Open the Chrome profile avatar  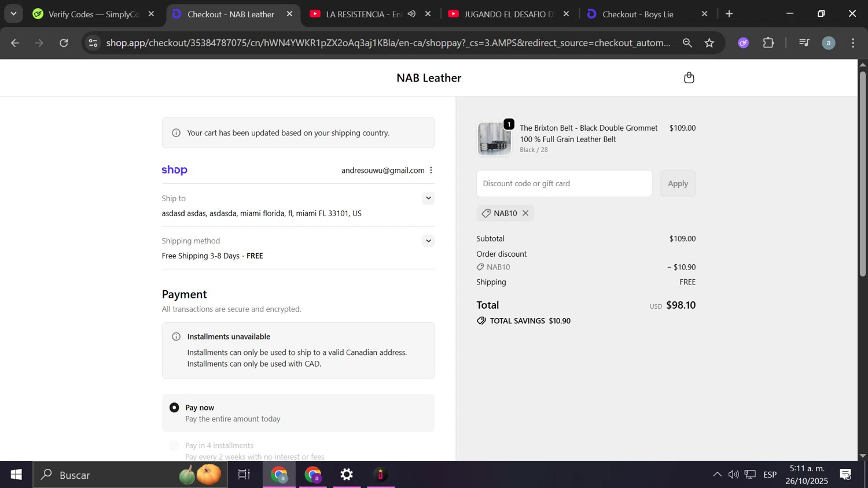[829, 43]
